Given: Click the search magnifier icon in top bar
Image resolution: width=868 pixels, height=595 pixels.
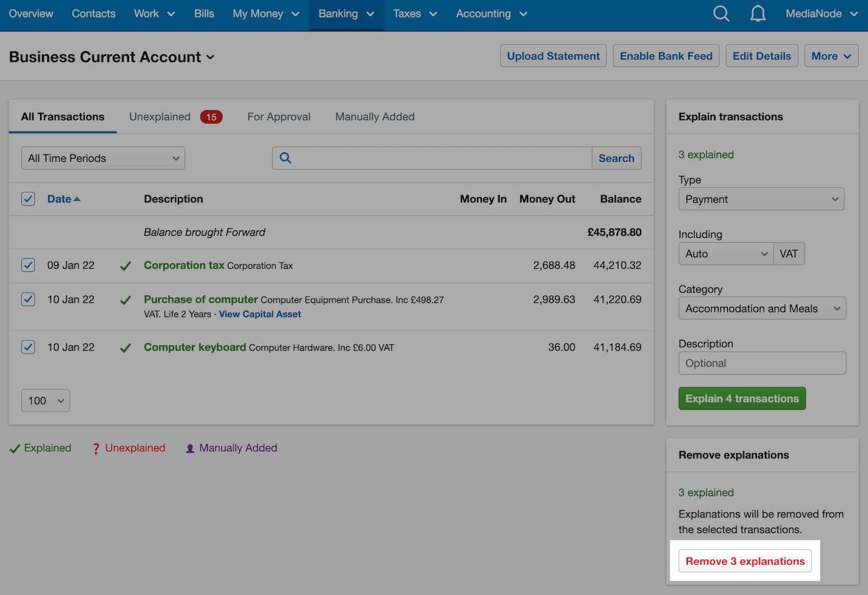Looking at the screenshot, I should click(x=721, y=14).
